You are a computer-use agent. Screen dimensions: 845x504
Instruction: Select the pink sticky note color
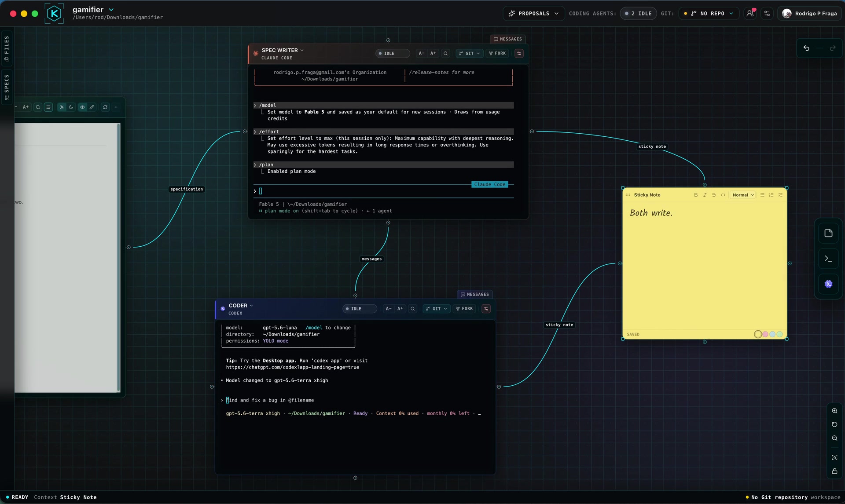coord(765,334)
